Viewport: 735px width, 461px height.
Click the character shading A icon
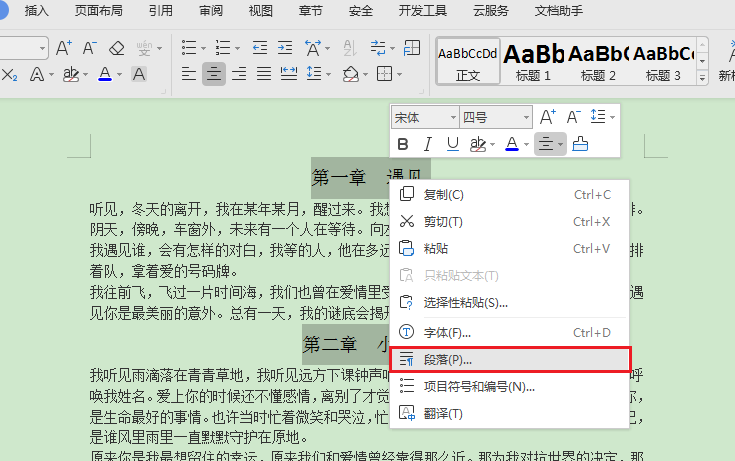point(139,74)
